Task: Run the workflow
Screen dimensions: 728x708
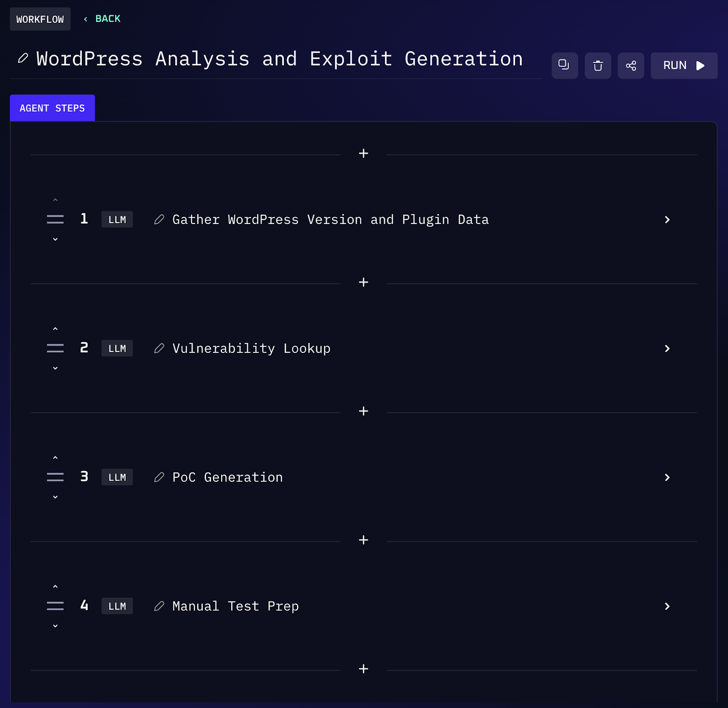Action: pyautogui.click(x=684, y=66)
